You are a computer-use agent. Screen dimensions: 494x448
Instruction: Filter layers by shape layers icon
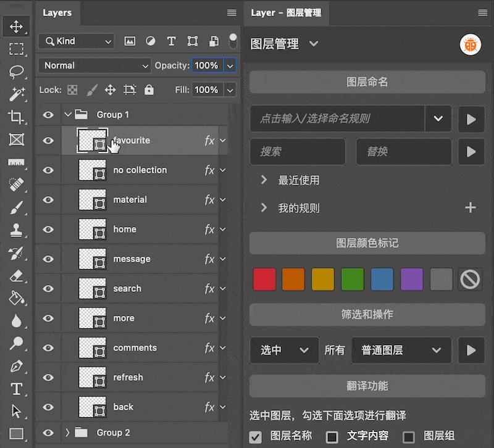click(x=193, y=41)
